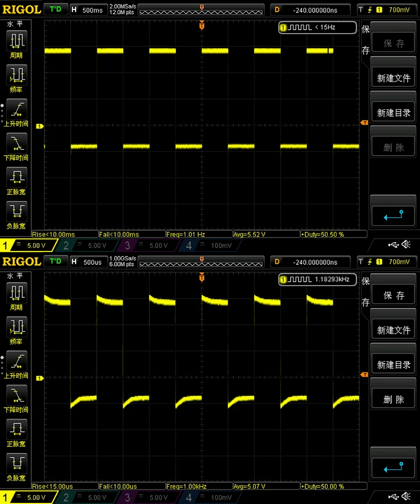Viewport: 420px width, 504px height.
Task: Click the 'Freq=1.01 Hz' measurement readout
Action: 199,234
